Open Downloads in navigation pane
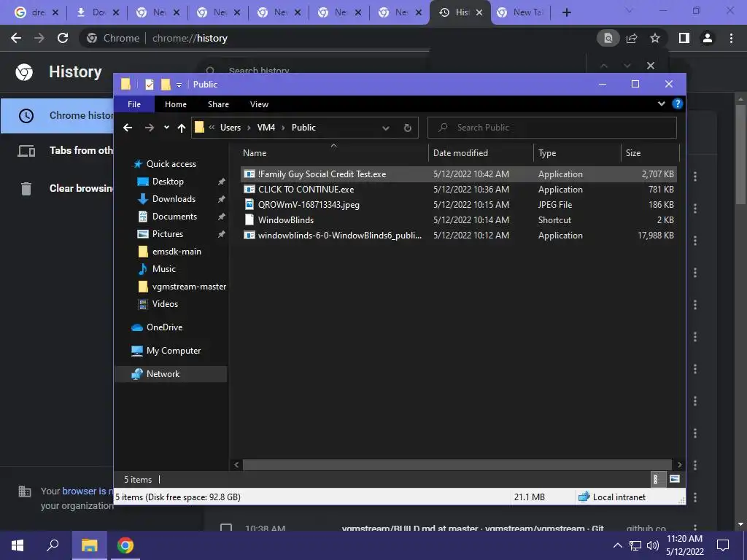Viewport: 747px width, 560px height. [x=166, y=199]
